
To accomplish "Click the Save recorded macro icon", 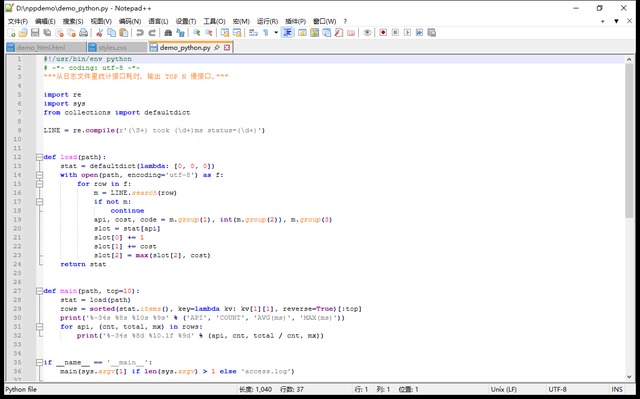I will [431, 33].
